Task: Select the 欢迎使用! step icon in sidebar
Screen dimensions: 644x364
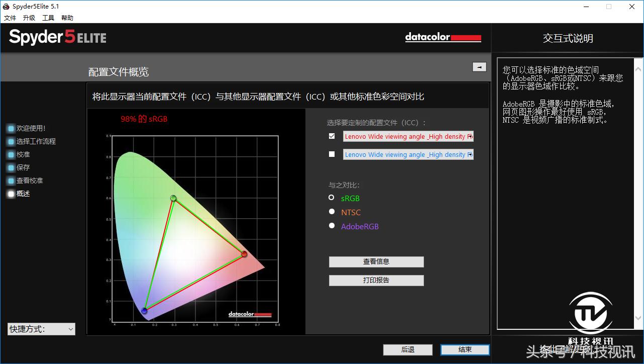Action: click(11, 128)
